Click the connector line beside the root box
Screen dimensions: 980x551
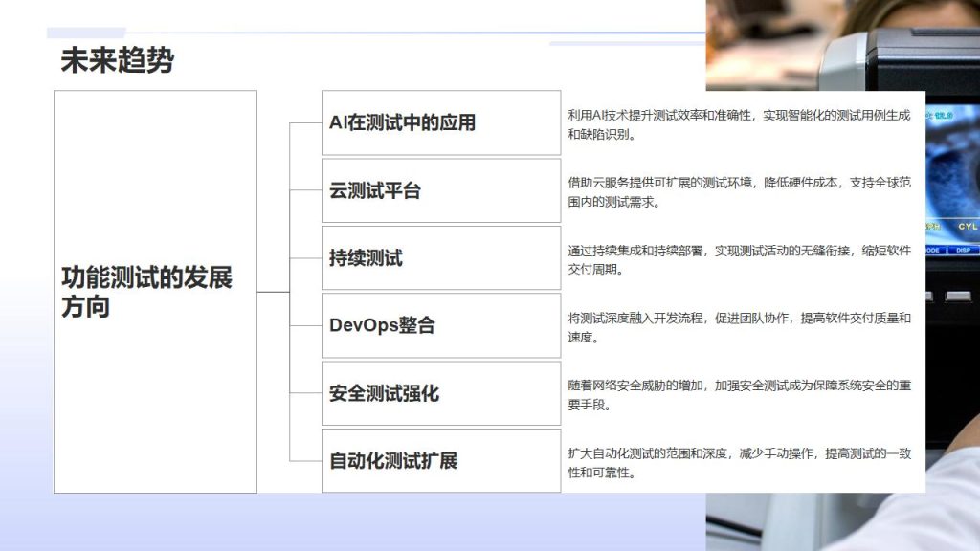(x=273, y=292)
